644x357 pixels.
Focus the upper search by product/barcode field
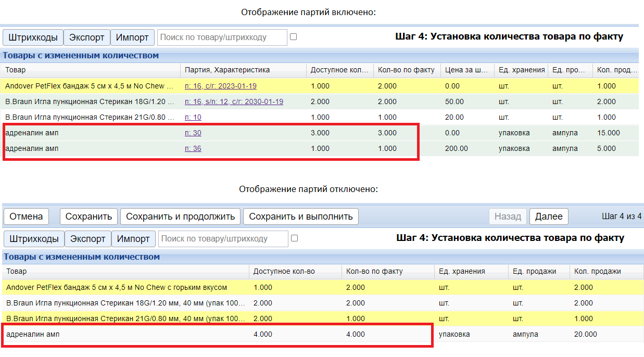click(222, 37)
